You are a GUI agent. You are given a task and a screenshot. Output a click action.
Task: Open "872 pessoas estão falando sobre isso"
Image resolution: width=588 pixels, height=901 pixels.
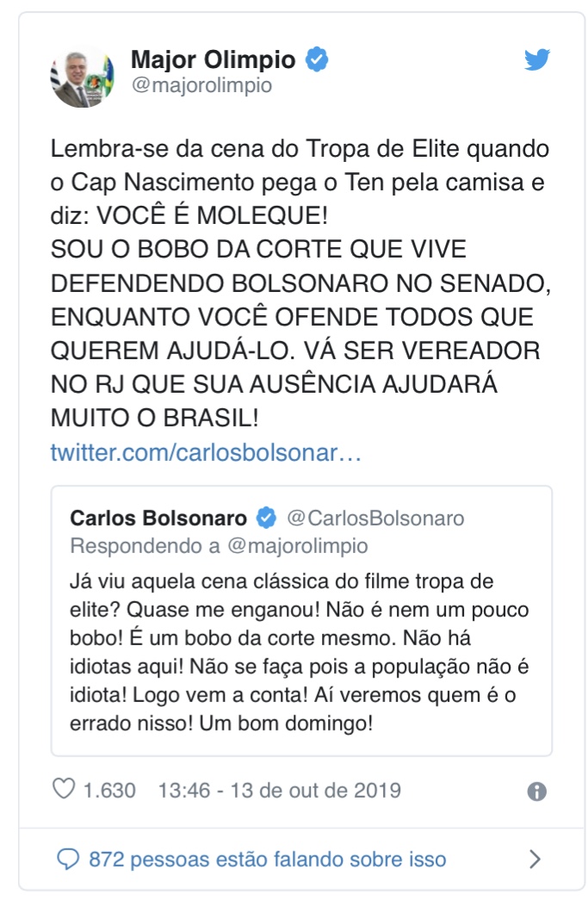pos(268,859)
